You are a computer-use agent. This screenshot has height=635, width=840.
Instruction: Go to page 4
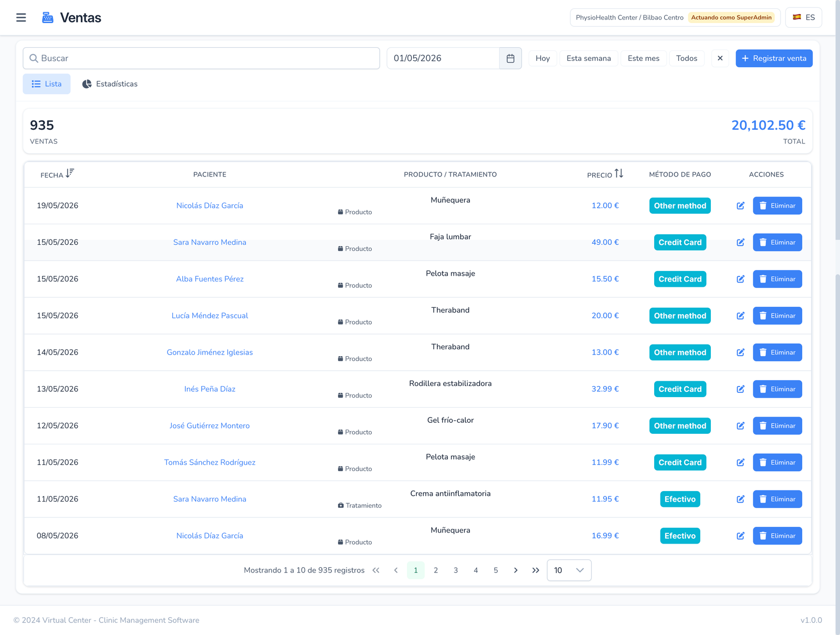point(476,570)
